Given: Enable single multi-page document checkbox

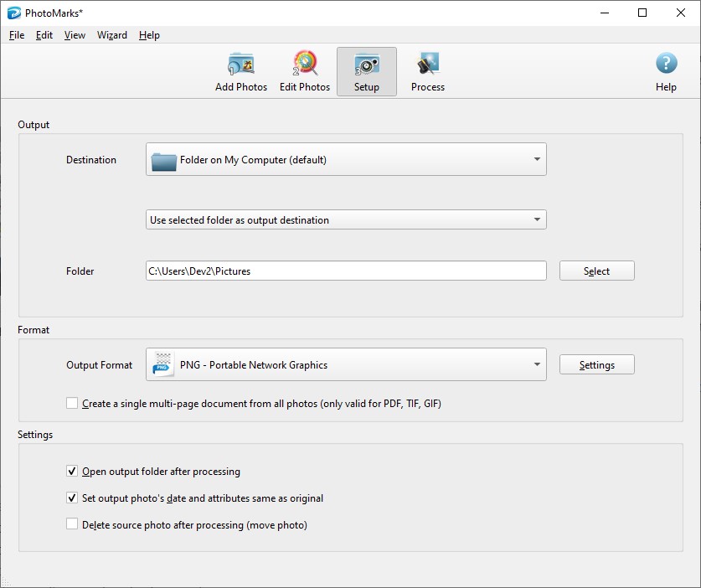Looking at the screenshot, I should tap(72, 404).
